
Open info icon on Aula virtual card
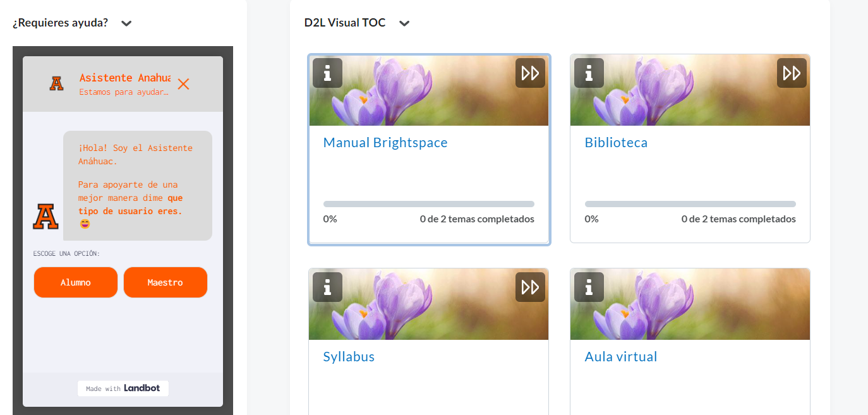[x=589, y=287]
